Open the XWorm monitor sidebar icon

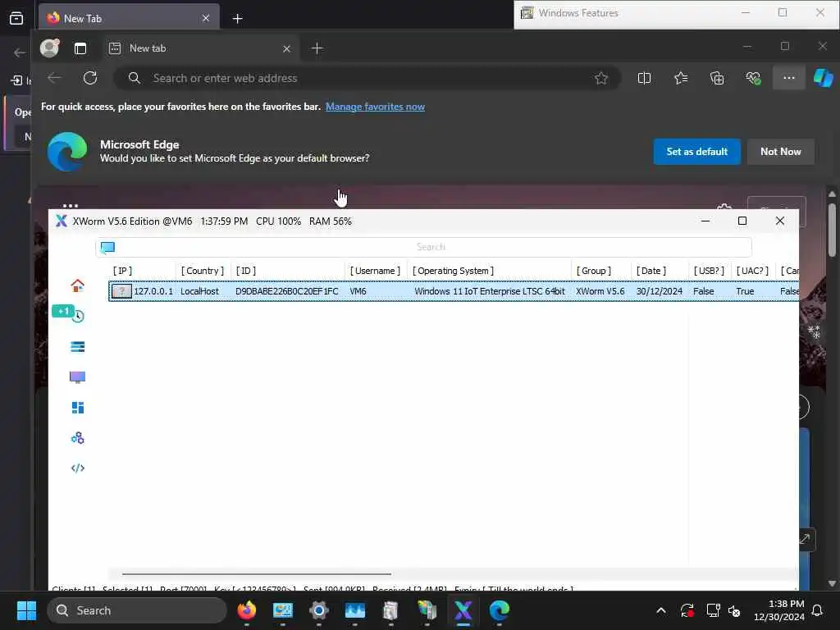(78, 377)
